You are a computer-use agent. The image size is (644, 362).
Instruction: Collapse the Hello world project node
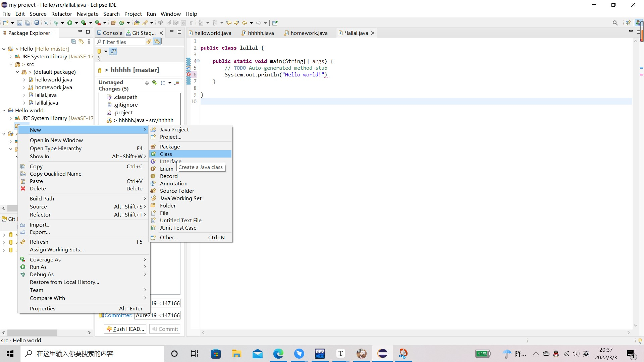[4, 111]
